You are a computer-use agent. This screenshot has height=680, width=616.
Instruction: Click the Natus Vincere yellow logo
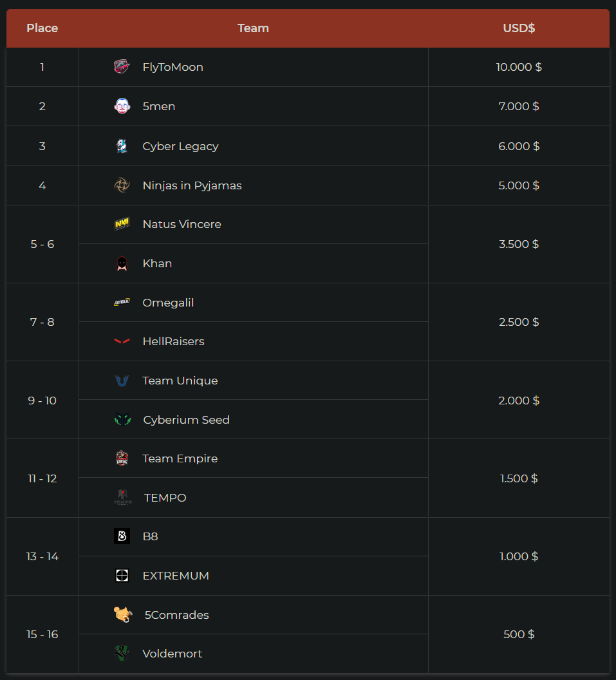point(122,224)
